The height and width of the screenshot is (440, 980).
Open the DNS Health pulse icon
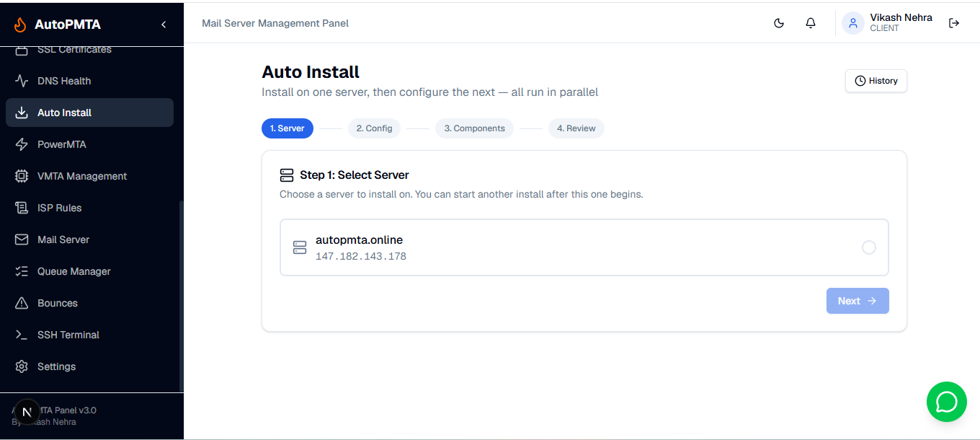pyautogui.click(x=22, y=81)
